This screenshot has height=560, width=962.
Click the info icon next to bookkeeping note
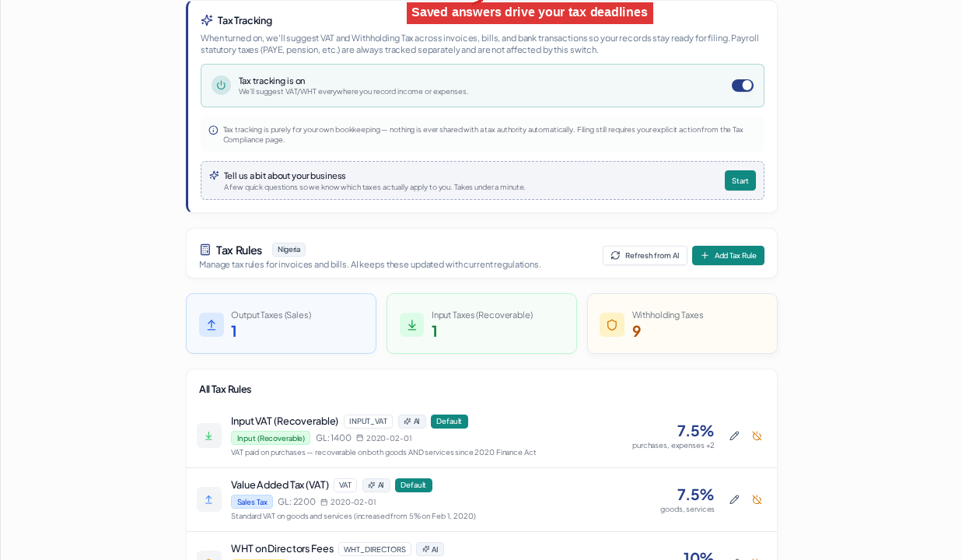point(213,130)
